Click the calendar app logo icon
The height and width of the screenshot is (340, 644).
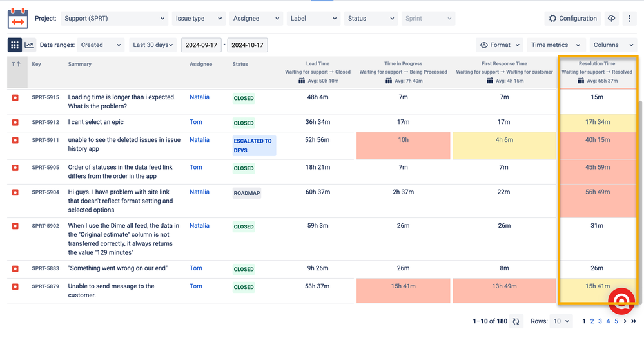(18, 19)
